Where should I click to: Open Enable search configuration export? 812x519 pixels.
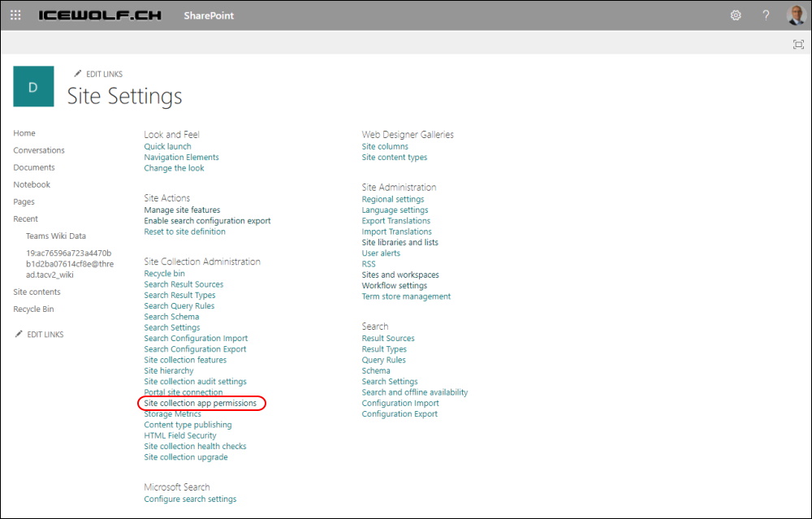(207, 221)
